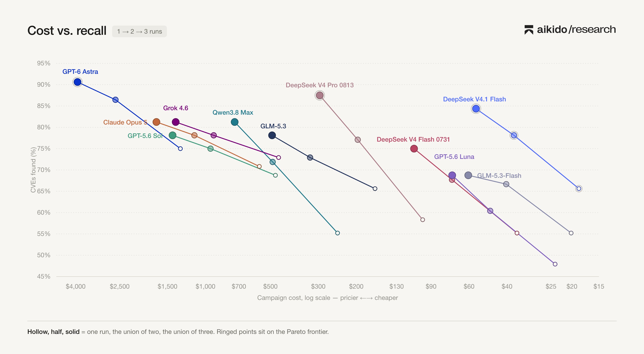This screenshot has height=354, width=644.
Task: Select the solid Qwen3.8 Max data point
Action: pos(234,122)
